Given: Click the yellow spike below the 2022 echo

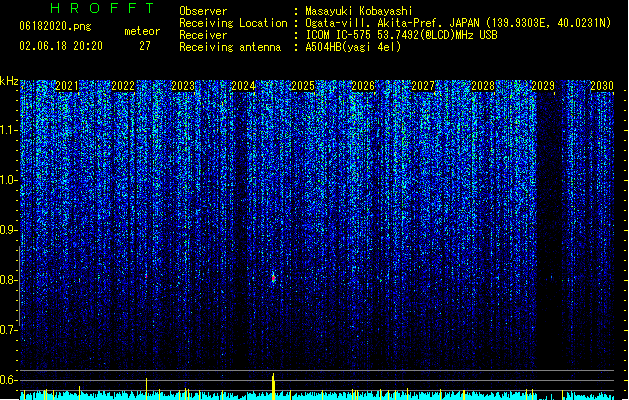Looking at the screenshot, I should (146, 388).
